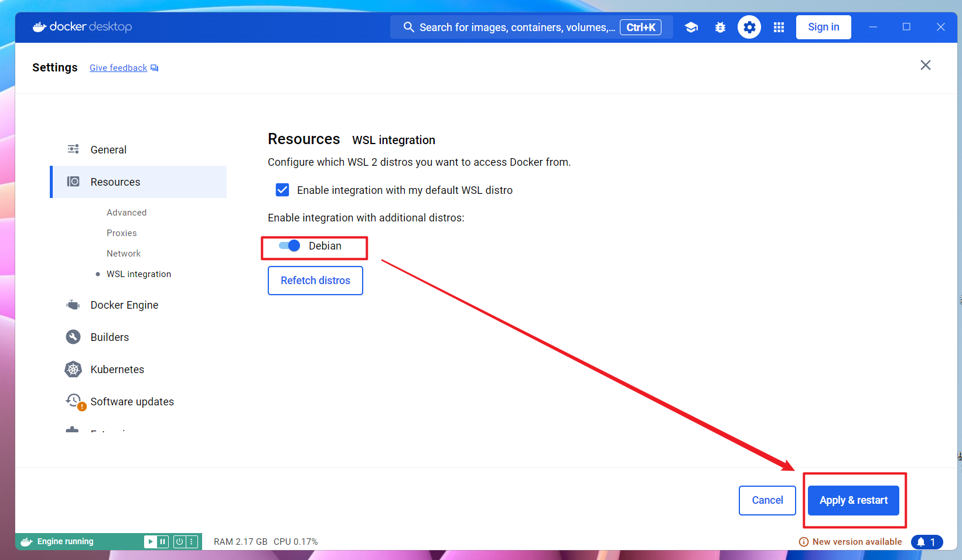Screen dimensions: 962x560
Task: Click the Software updates clock icon
Action: [x=74, y=401]
